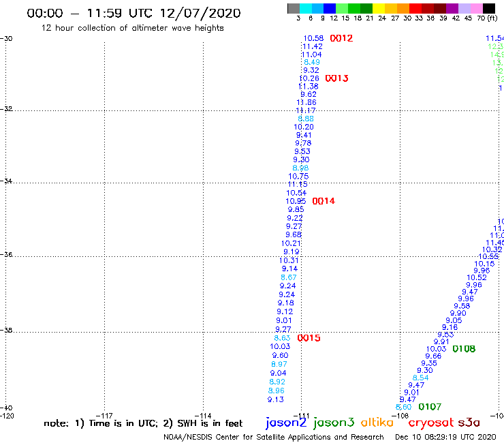Select the wave height value 11.04
Viewport: 504px width, 443px height.
coord(311,55)
